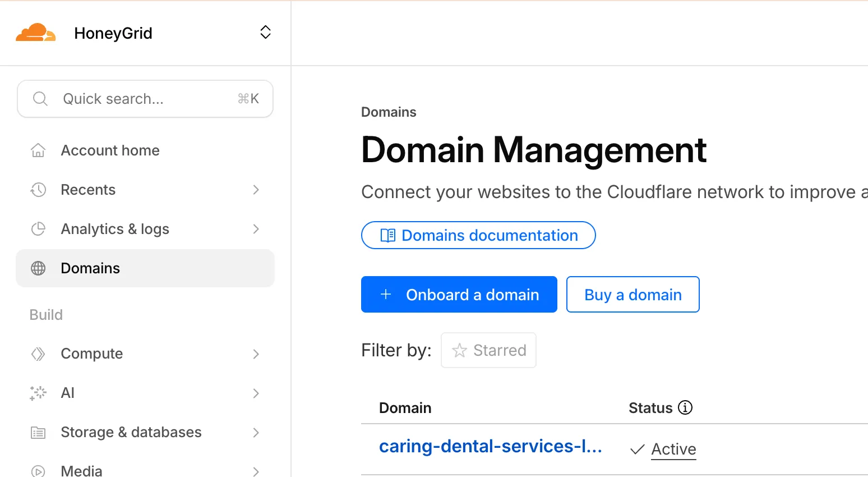Screen dimensions: 868x477
Task: Expand the Compute section
Action: coord(256,354)
